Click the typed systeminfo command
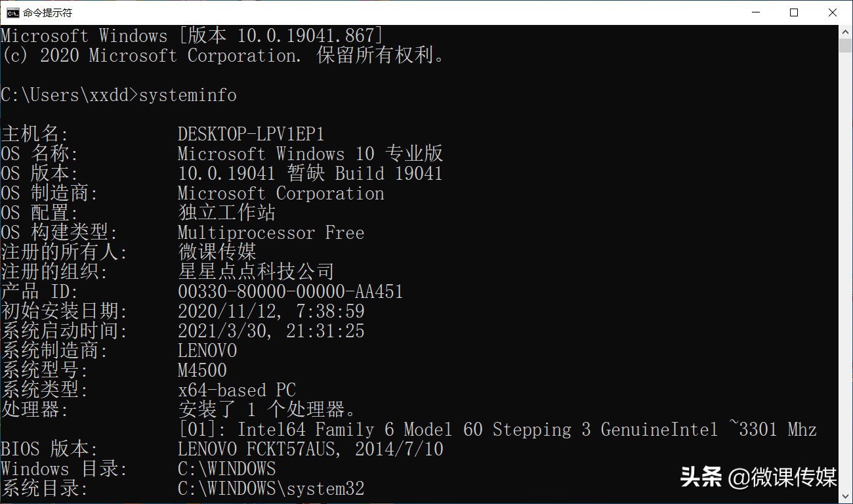The width and height of the screenshot is (853, 504). click(188, 95)
